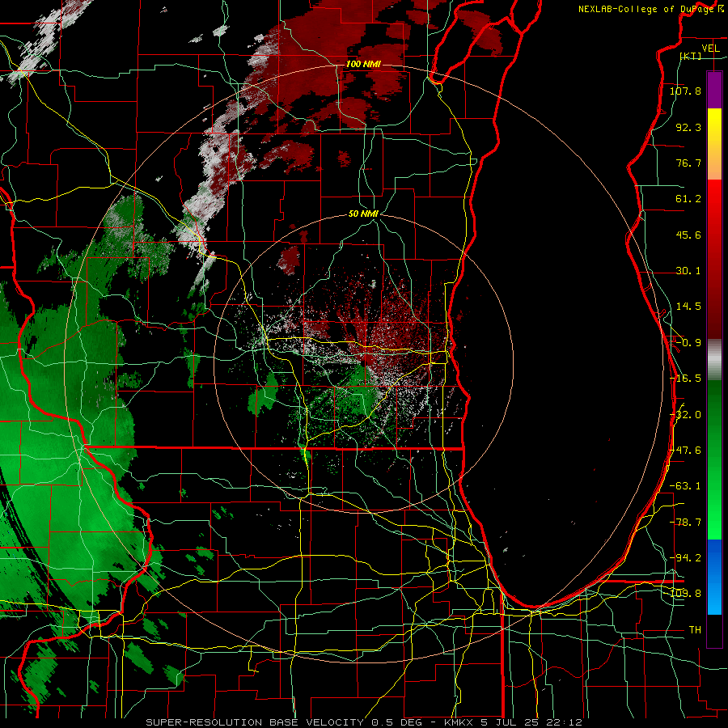Click the 92.3 value on velocity scale

[x=688, y=127]
